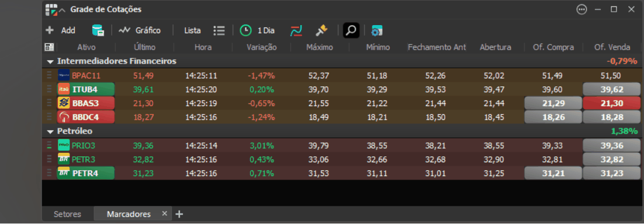Select the PETR4 ticker cell
This screenshot has height=224, width=644.
coord(86,173)
